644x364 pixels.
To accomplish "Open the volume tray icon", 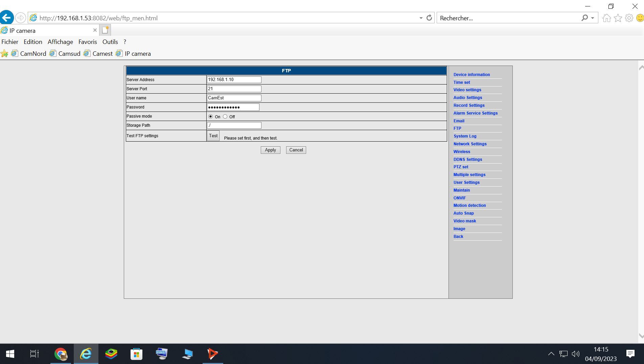I will pos(575,354).
